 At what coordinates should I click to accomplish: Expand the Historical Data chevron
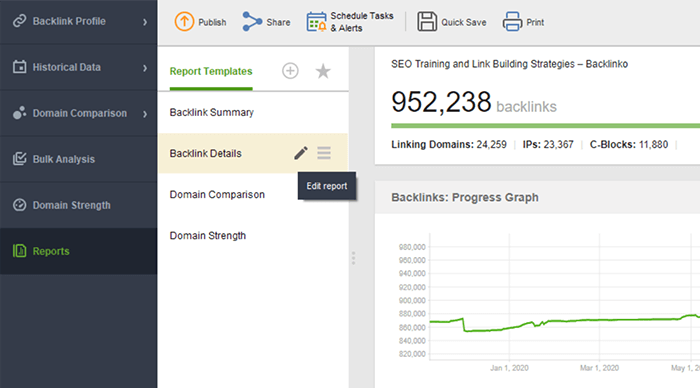pos(145,68)
